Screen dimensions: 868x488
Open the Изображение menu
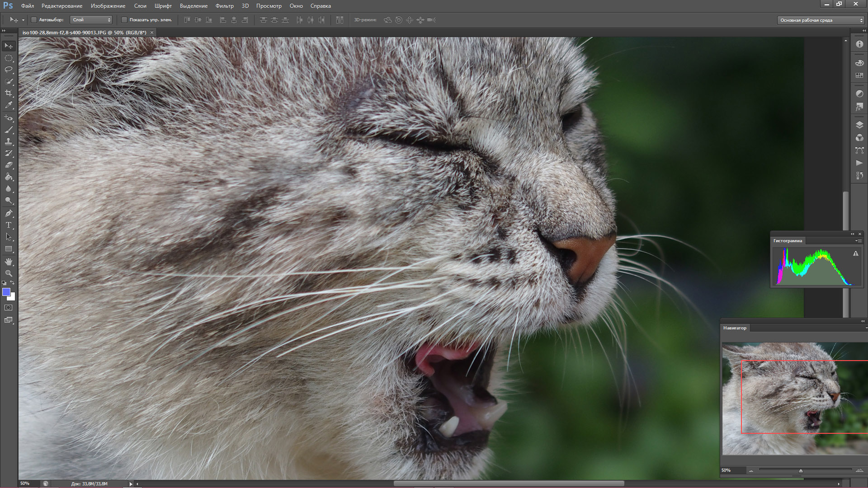click(x=108, y=6)
